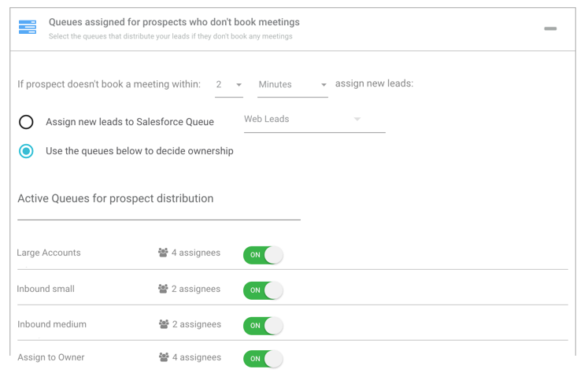The width and height of the screenshot is (588, 384).
Task: Click the assignees icon for Large Accounts
Action: tap(163, 253)
